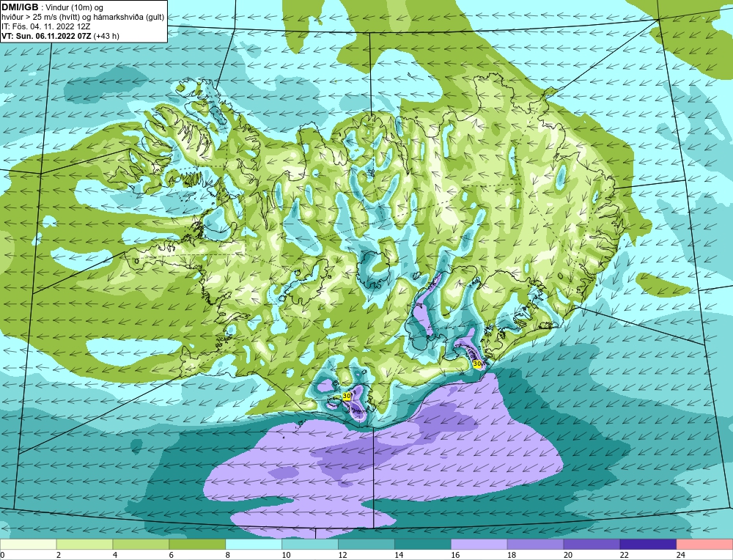Click the light cyan 8–10 m/s legend swatch
The width and height of the screenshot is (733, 560).
click(254, 545)
